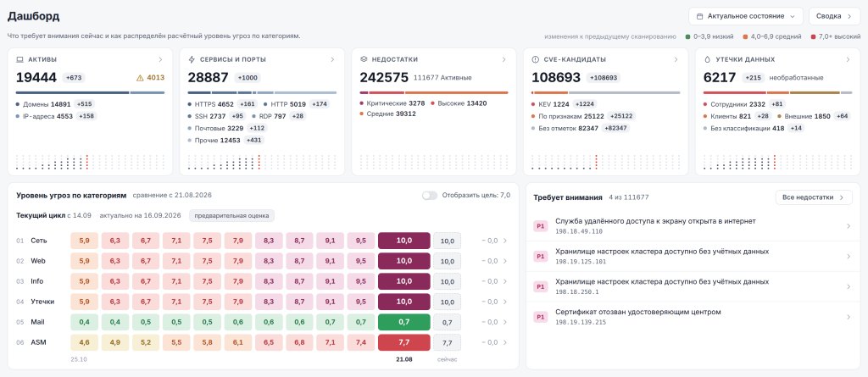The image size is (868, 377).
Task: Open the ASM category row chevron
Action: pos(504,342)
